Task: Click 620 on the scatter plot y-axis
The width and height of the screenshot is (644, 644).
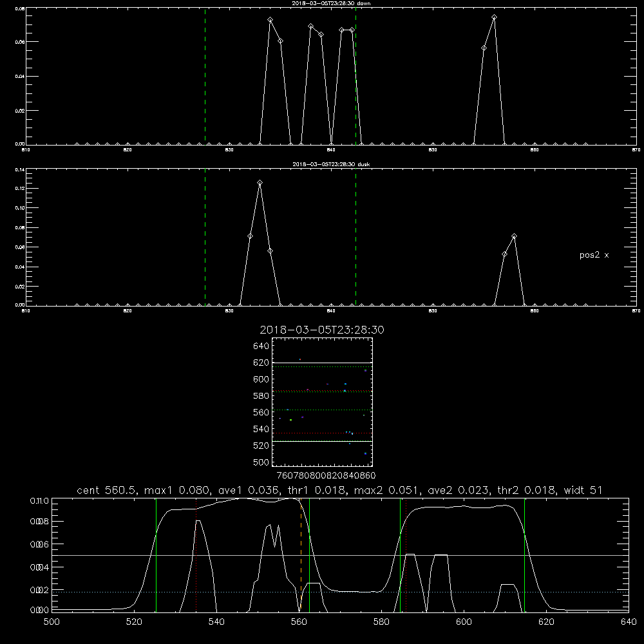Action: click(x=261, y=363)
